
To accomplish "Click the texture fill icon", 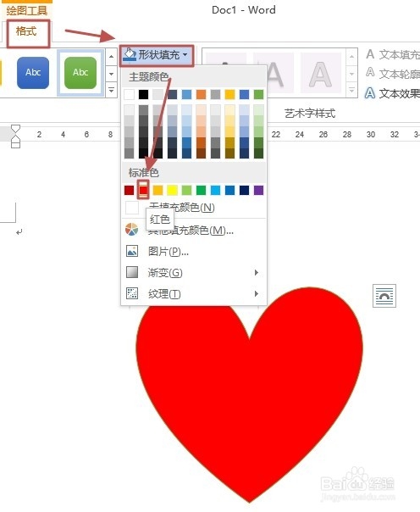I will pos(132,293).
